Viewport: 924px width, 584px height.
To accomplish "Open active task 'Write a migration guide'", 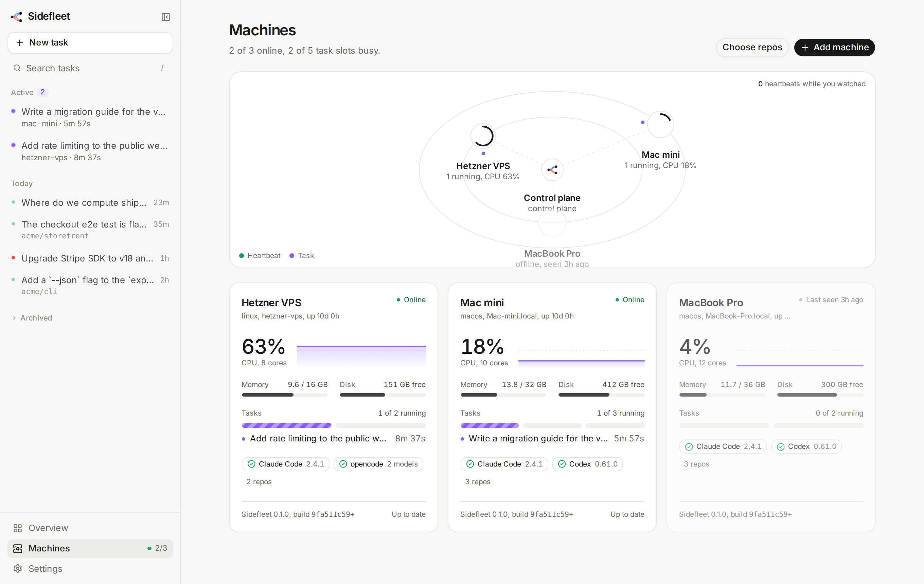I will (90, 117).
